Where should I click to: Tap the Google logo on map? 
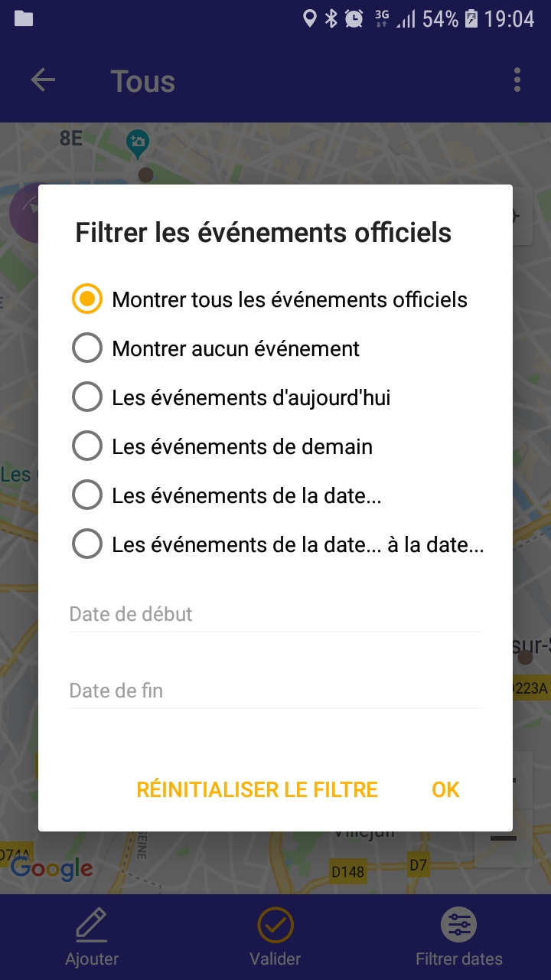pyautogui.click(x=51, y=867)
